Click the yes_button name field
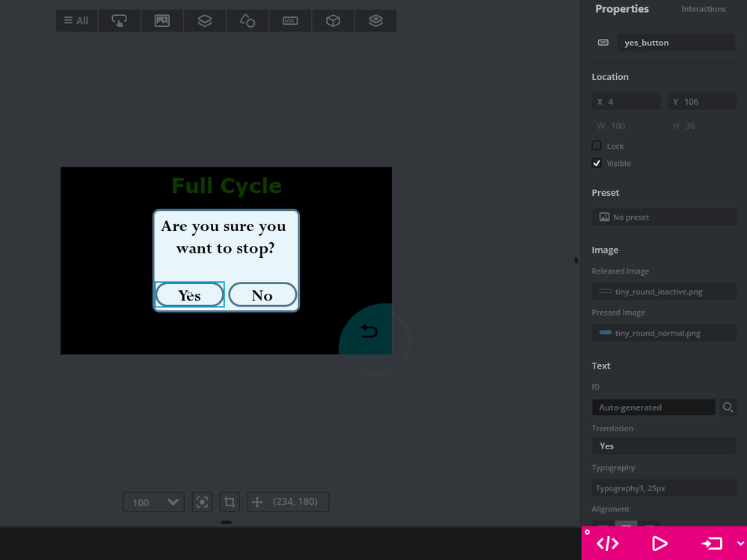The image size is (747, 560). [676, 43]
